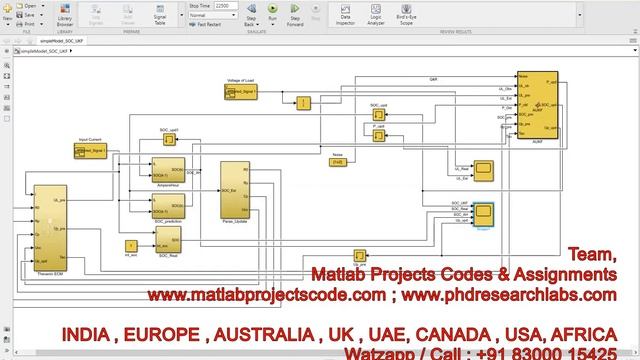Click the hide/show model browser icon
The width and height of the screenshot is (640, 360).
[7, 51]
